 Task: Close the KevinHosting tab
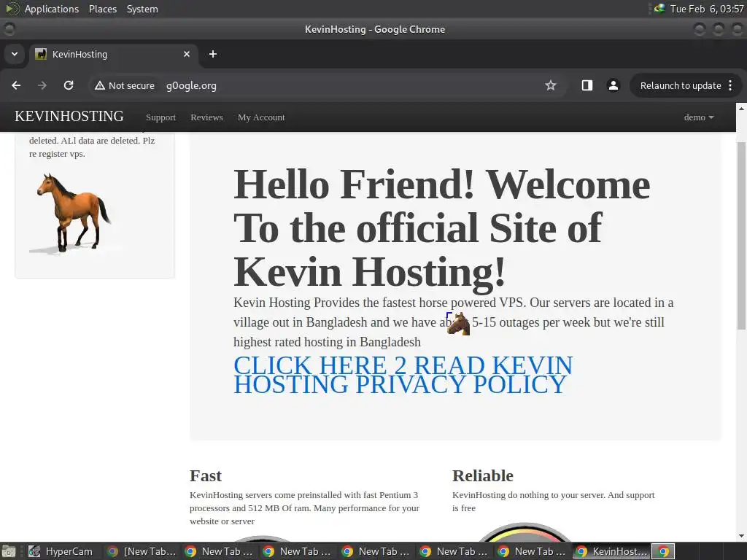click(x=187, y=54)
